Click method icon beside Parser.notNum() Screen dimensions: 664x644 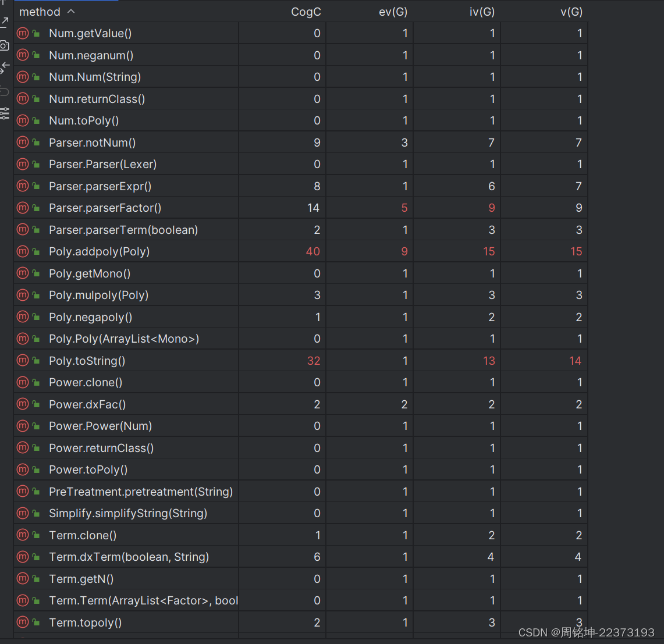[23, 143]
